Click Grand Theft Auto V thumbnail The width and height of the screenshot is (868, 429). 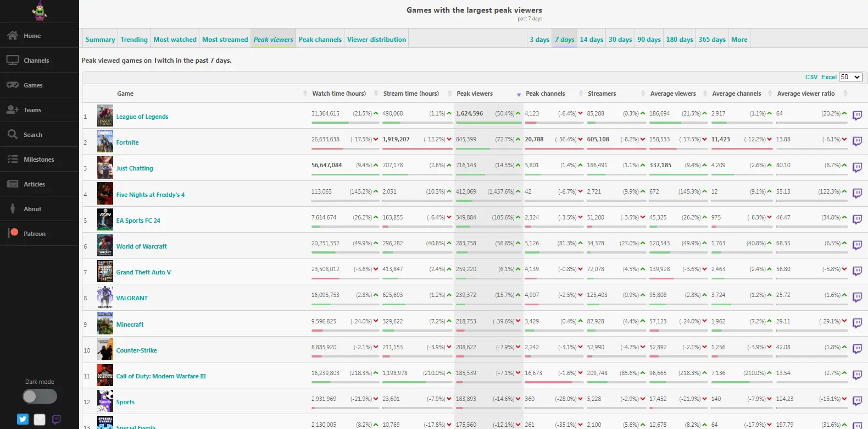(105, 271)
